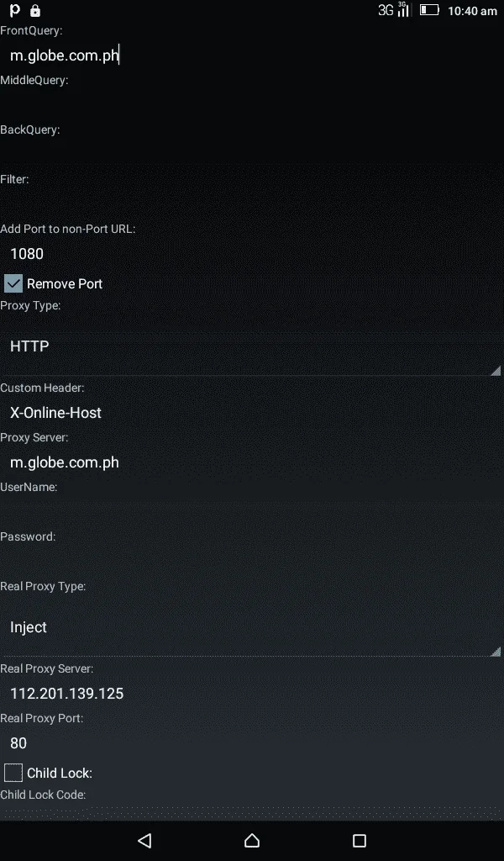The height and width of the screenshot is (861, 504).
Task: Tap the FrontQuery: label
Action: (x=31, y=31)
